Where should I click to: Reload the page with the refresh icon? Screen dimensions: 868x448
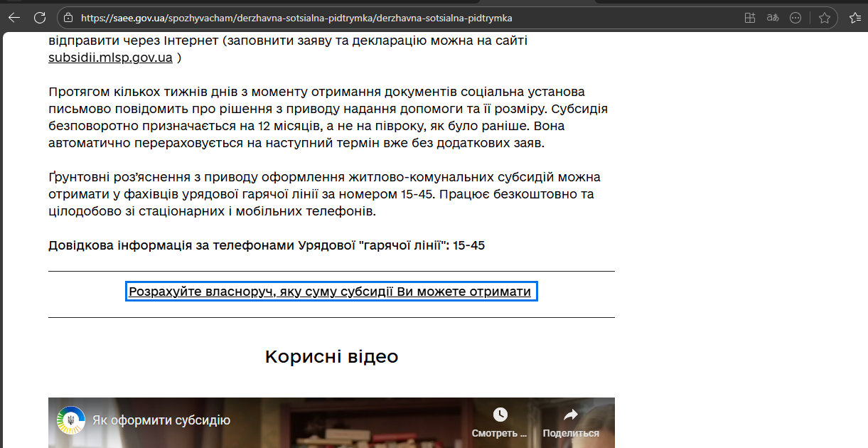(x=40, y=18)
